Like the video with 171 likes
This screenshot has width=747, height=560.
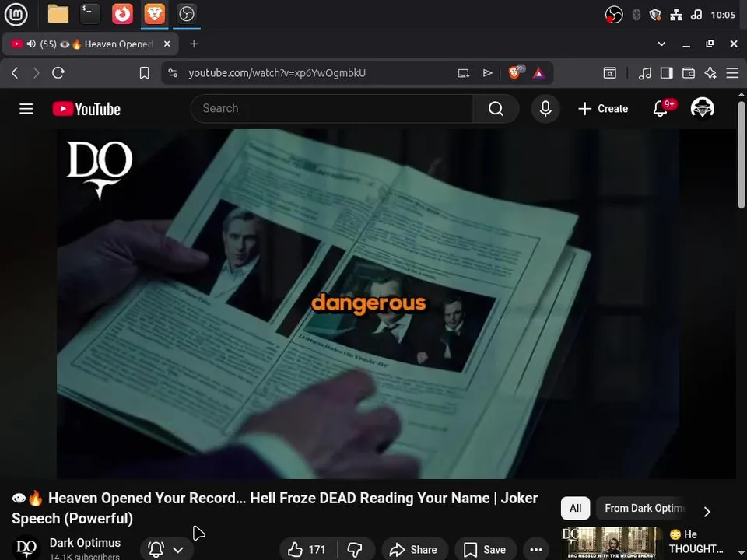[x=307, y=550]
